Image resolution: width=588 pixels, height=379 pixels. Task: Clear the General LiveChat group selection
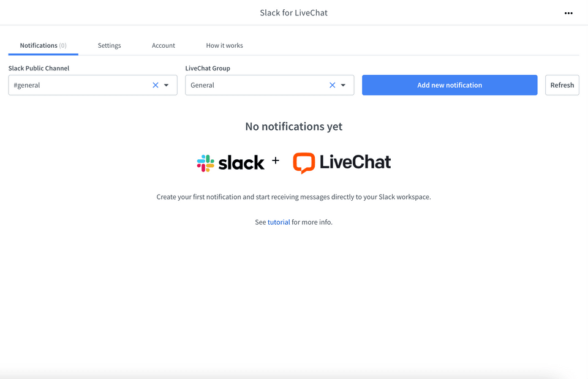point(332,85)
